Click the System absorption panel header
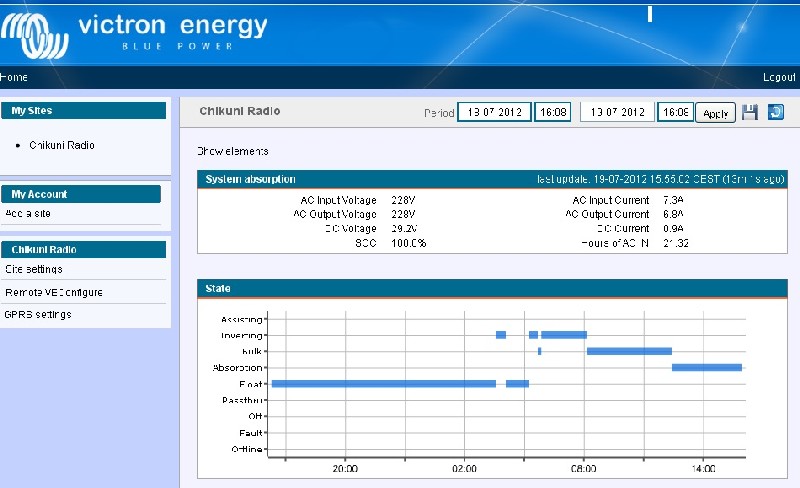 click(x=492, y=179)
